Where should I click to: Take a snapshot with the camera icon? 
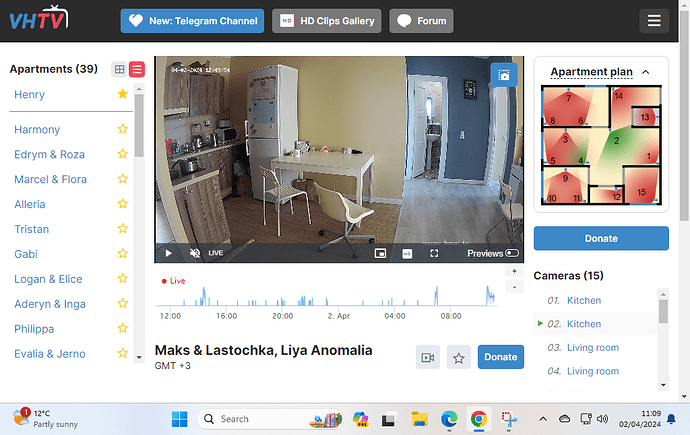click(504, 75)
